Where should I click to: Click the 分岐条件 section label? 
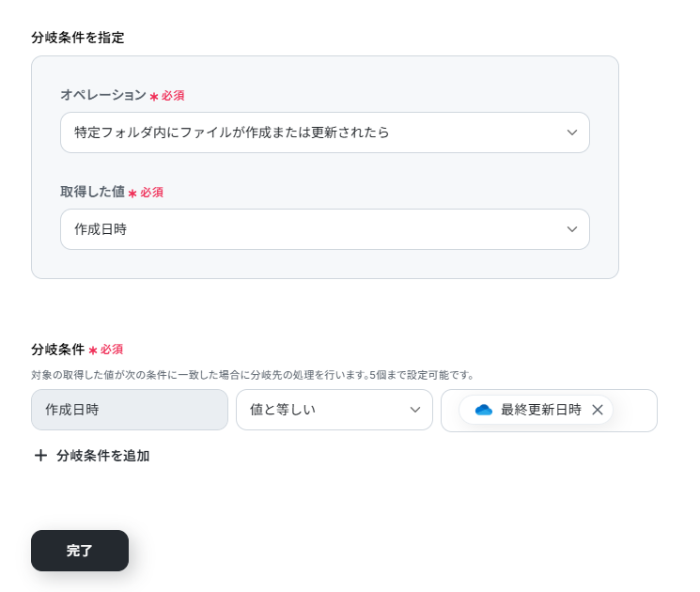[58, 350]
